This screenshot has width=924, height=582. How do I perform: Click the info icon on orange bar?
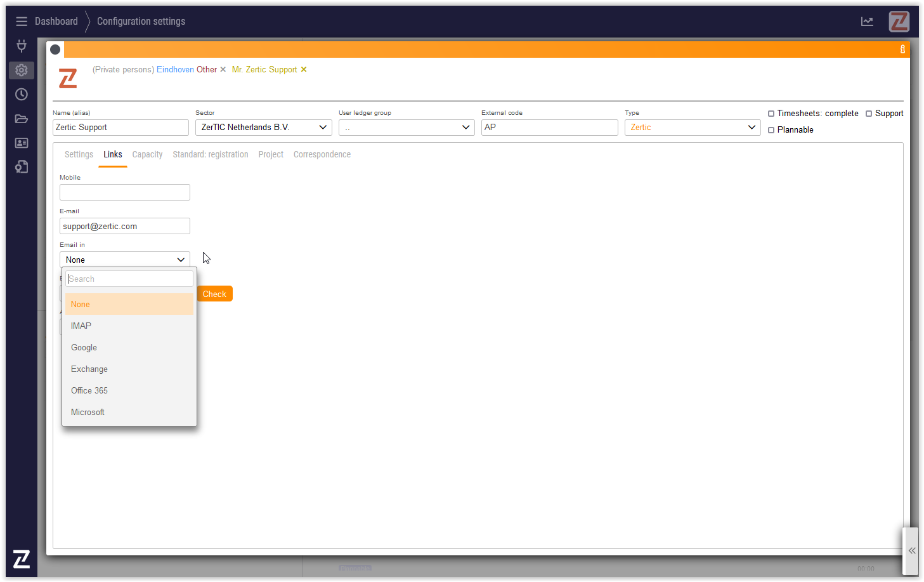tap(902, 50)
